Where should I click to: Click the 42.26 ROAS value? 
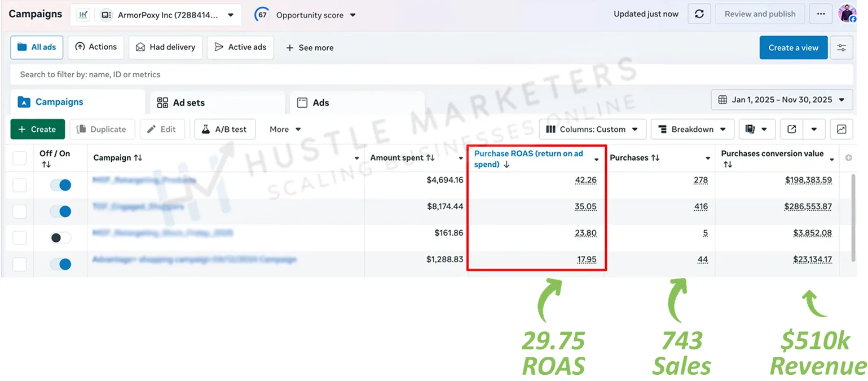point(585,180)
